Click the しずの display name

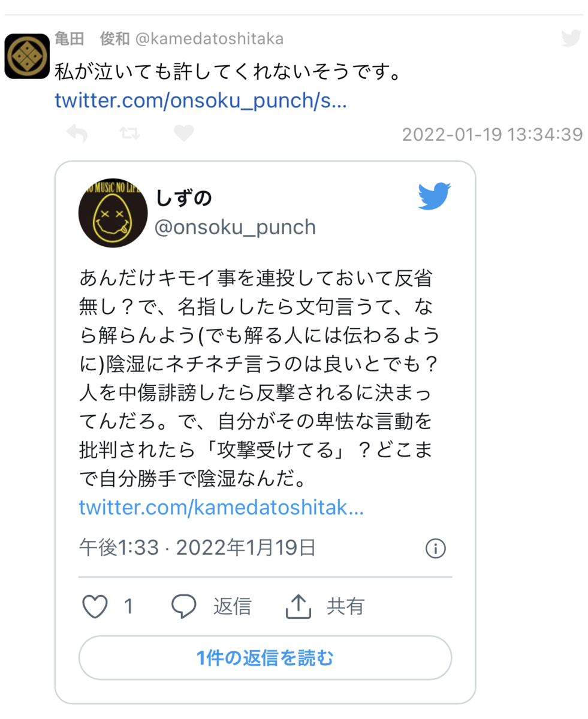pyautogui.click(x=184, y=197)
